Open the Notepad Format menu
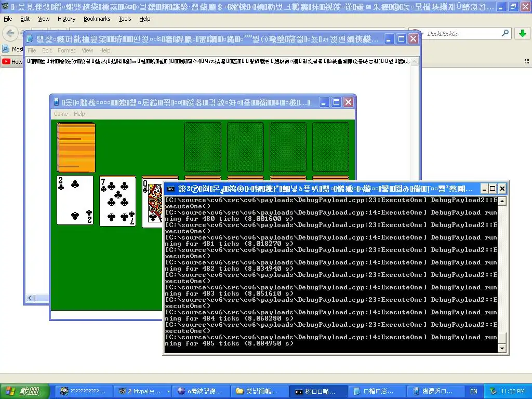Image resolution: width=532 pixels, height=399 pixels. (66, 50)
